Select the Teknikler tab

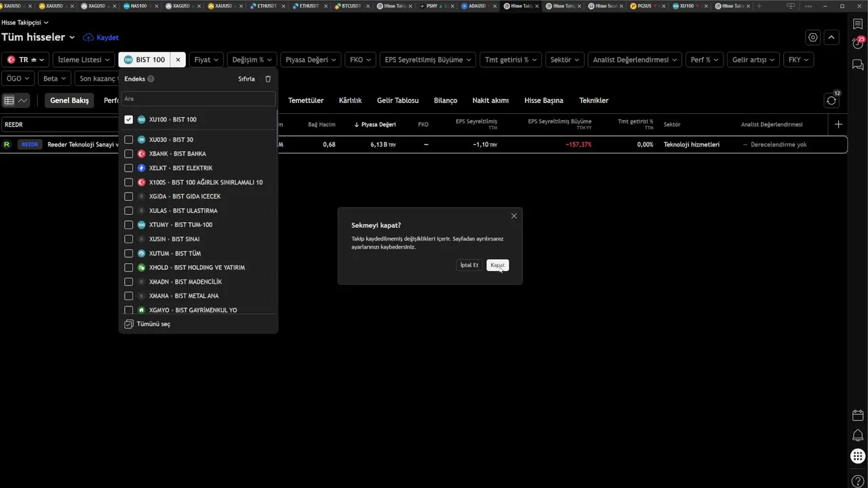click(594, 100)
